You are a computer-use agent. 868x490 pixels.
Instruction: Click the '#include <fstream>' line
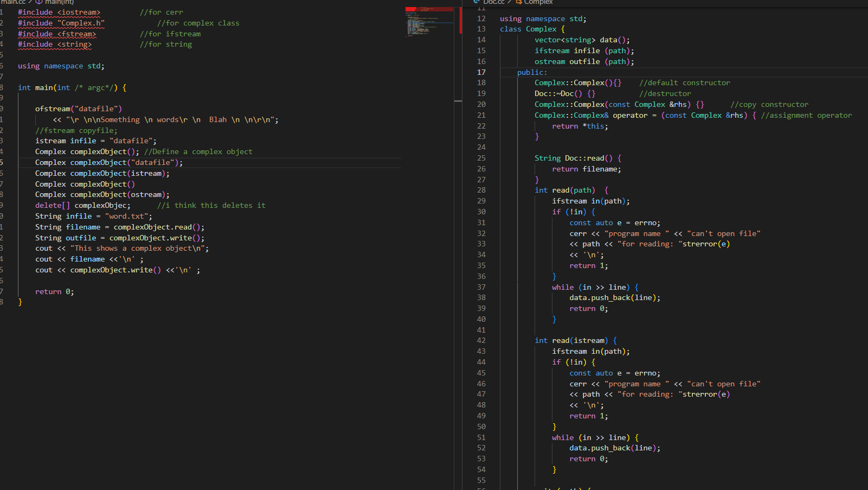(x=57, y=34)
